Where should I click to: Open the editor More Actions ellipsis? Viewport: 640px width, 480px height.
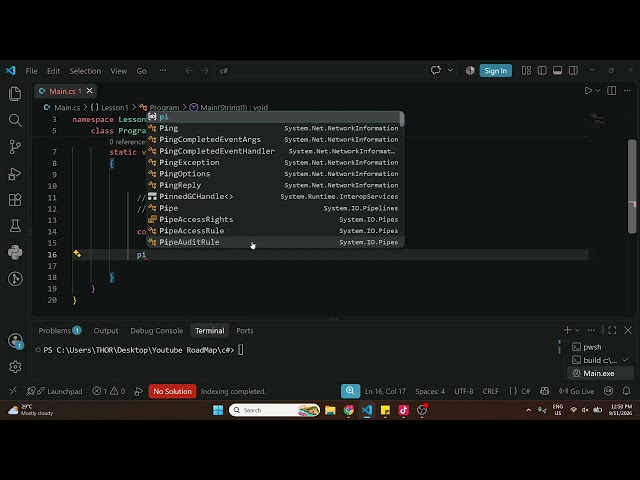(627, 91)
